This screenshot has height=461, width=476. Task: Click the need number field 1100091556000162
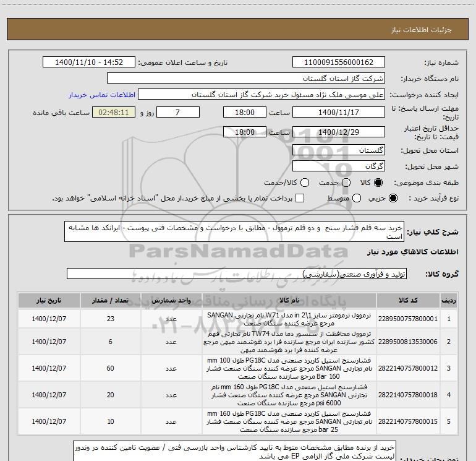[x=339, y=62]
